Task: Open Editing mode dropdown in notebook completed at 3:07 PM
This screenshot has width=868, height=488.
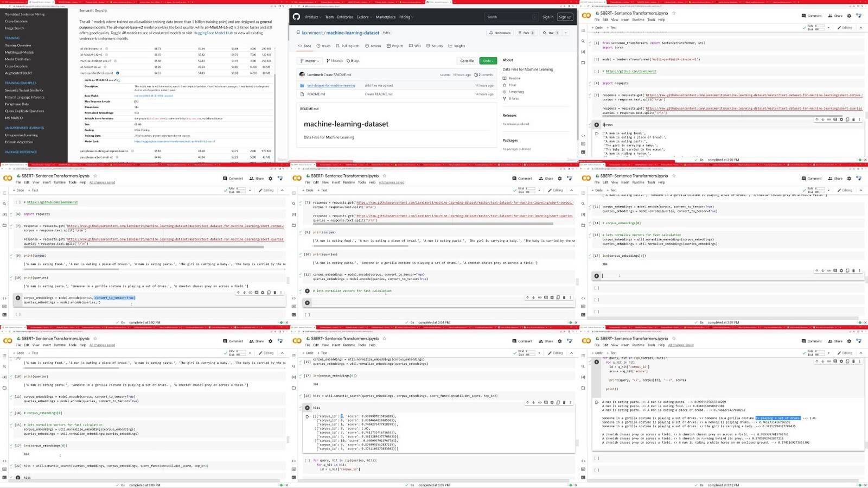Action: click(846, 191)
